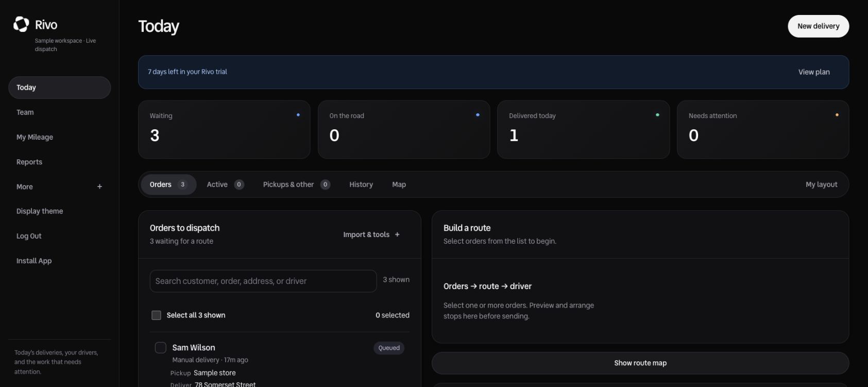Select Today in the sidebar
Viewport: 868px width, 387px height.
(59, 88)
